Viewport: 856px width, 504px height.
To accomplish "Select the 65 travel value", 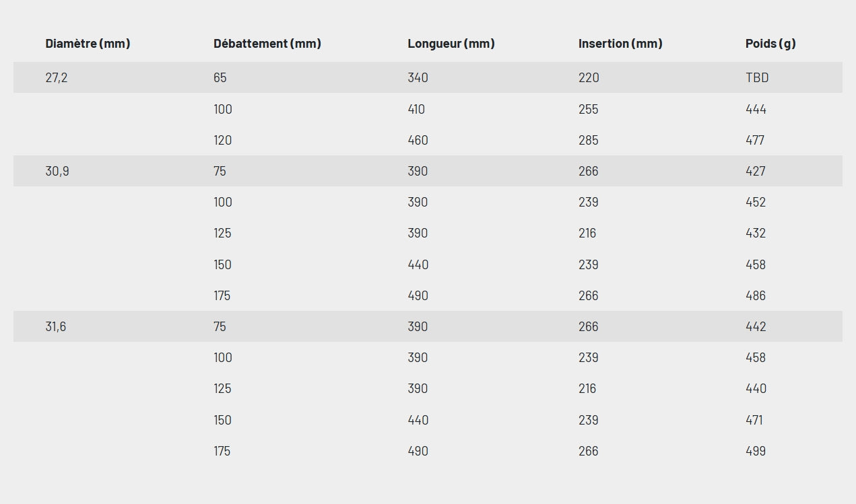I will coord(220,78).
